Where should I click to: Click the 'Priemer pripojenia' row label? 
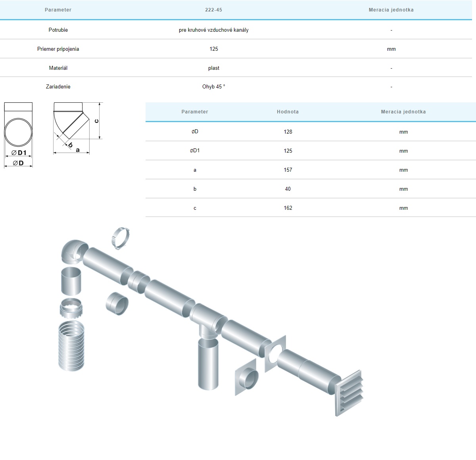(58, 49)
